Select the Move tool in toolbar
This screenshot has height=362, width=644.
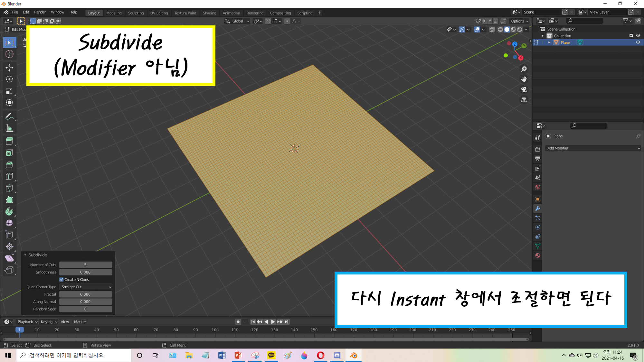coord(9,68)
